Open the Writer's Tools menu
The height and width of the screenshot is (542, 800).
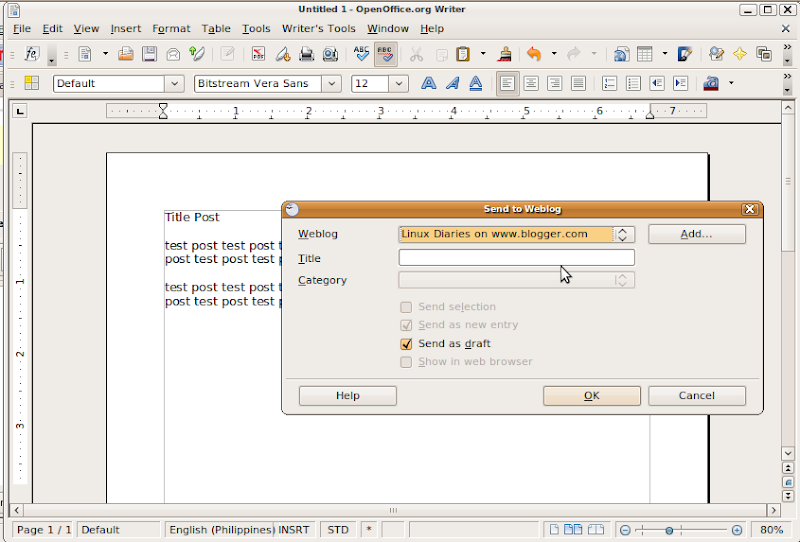(x=318, y=29)
